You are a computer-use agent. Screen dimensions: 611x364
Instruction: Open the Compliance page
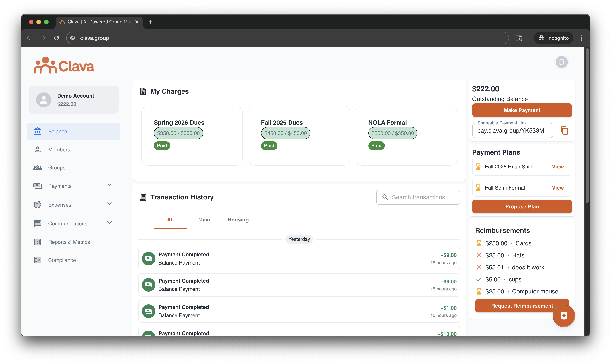point(74,260)
